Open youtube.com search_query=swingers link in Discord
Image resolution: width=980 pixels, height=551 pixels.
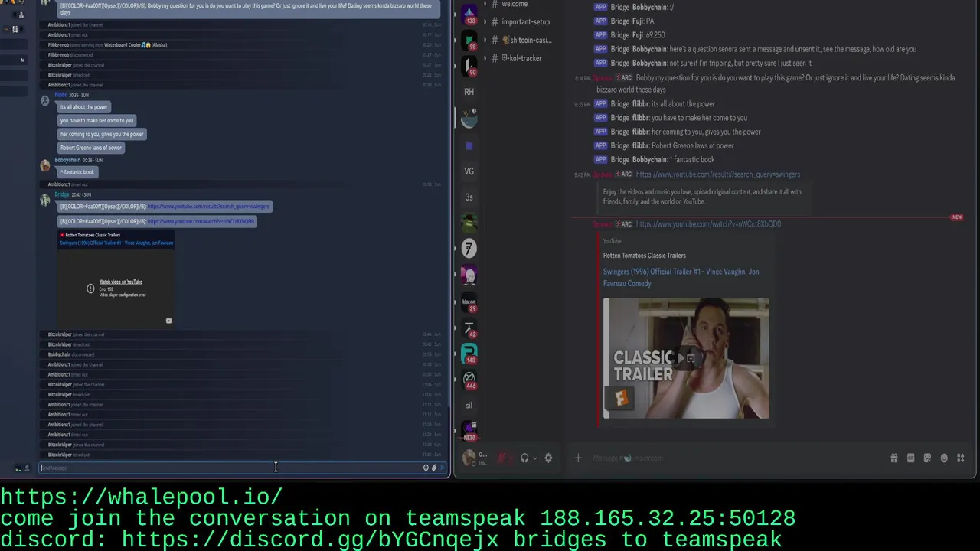(717, 174)
